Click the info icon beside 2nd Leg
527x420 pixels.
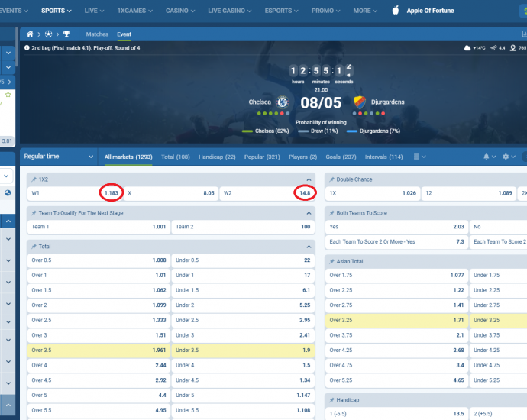(27, 47)
